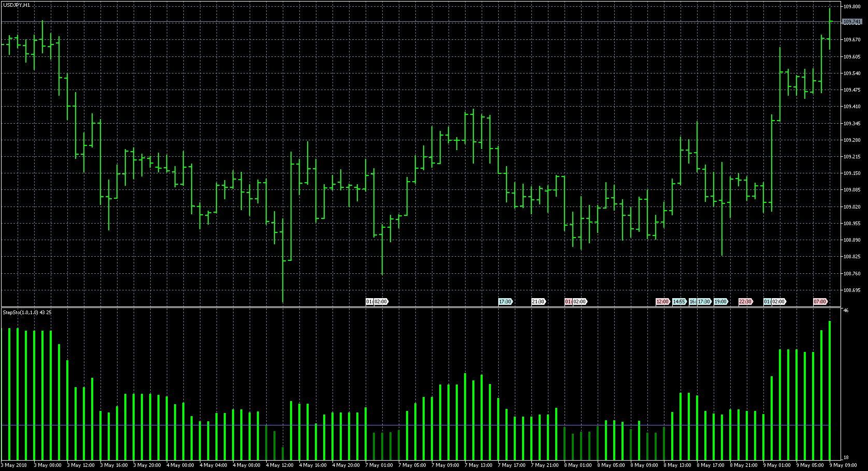Image resolution: width=868 pixels, height=471 pixels.
Task: Click the '7 May 17:00' time axis label
Action: click(x=512, y=465)
